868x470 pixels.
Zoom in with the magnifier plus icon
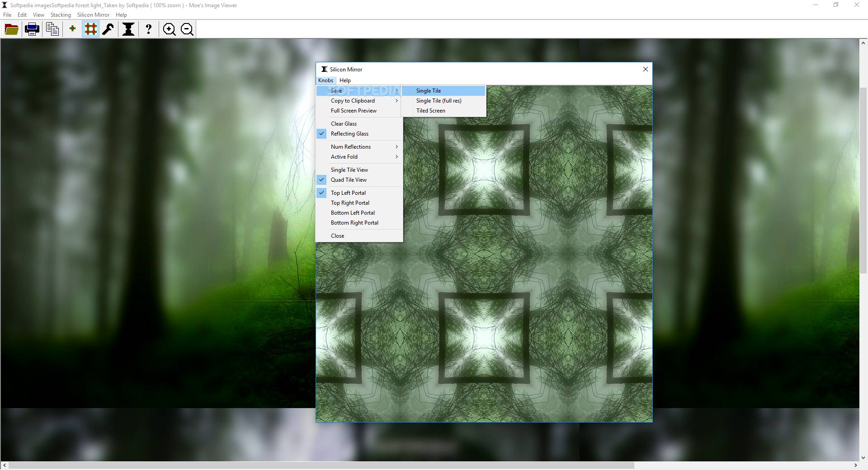170,29
